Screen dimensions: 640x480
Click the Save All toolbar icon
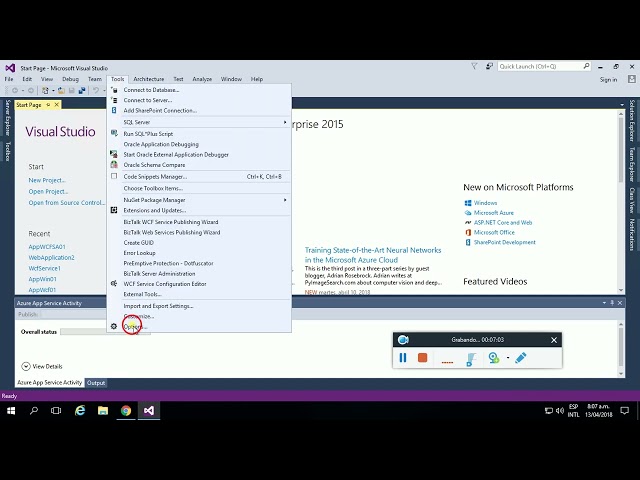[x=82, y=90]
